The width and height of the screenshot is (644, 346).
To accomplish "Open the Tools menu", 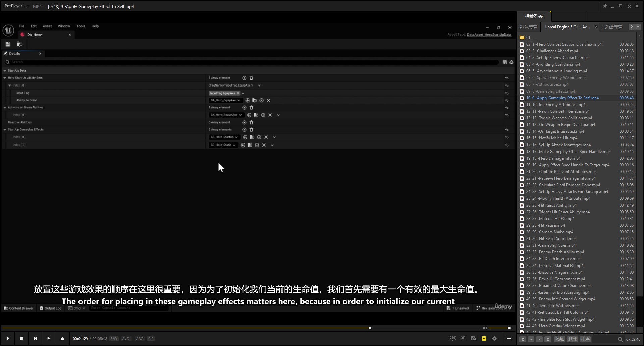I will coord(81,26).
